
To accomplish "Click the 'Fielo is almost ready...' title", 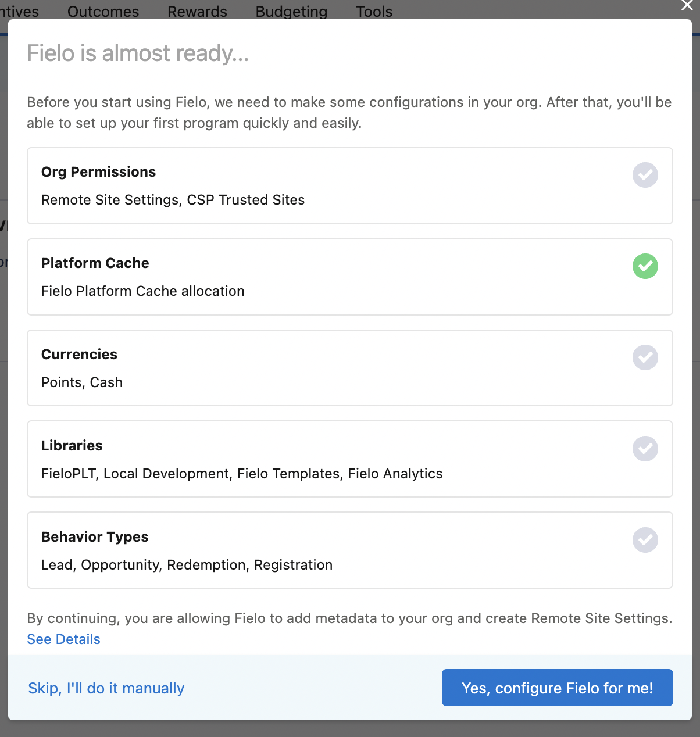I will [x=138, y=53].
